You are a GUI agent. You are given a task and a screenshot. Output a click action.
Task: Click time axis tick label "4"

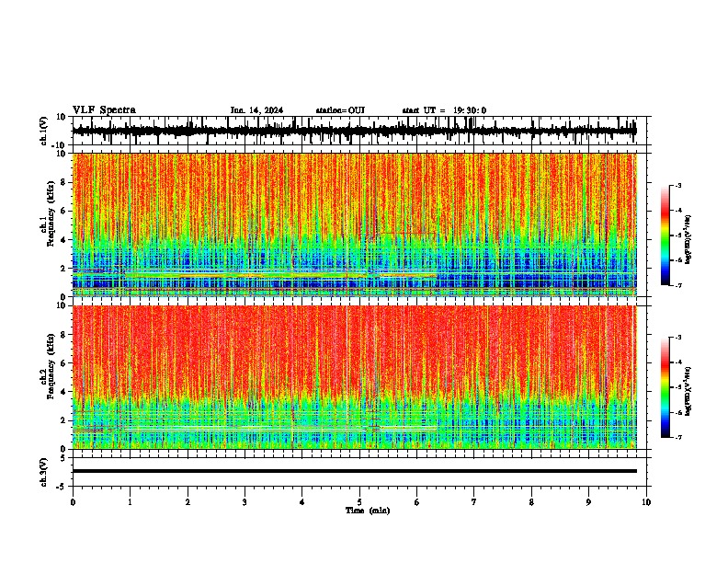pyautogui.click(x=302, y=502)
